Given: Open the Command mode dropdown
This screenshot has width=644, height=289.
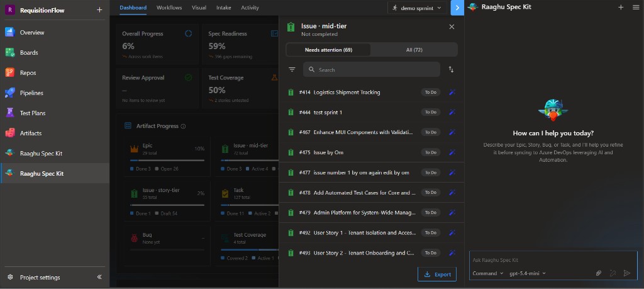Looking at the screenshot, I should [487, 273].
